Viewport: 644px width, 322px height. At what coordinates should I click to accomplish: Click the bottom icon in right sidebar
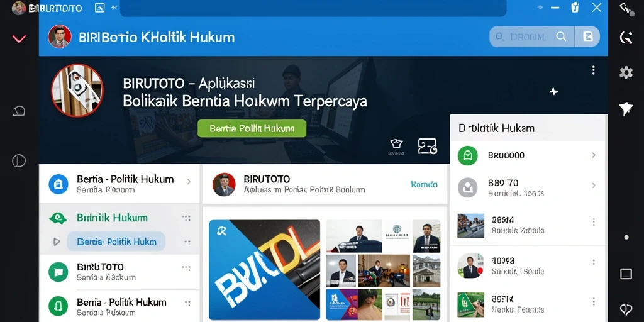pos(626,309)
